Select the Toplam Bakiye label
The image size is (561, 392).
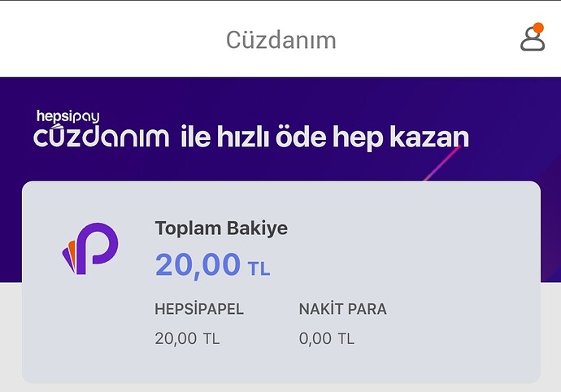(221, 228)
